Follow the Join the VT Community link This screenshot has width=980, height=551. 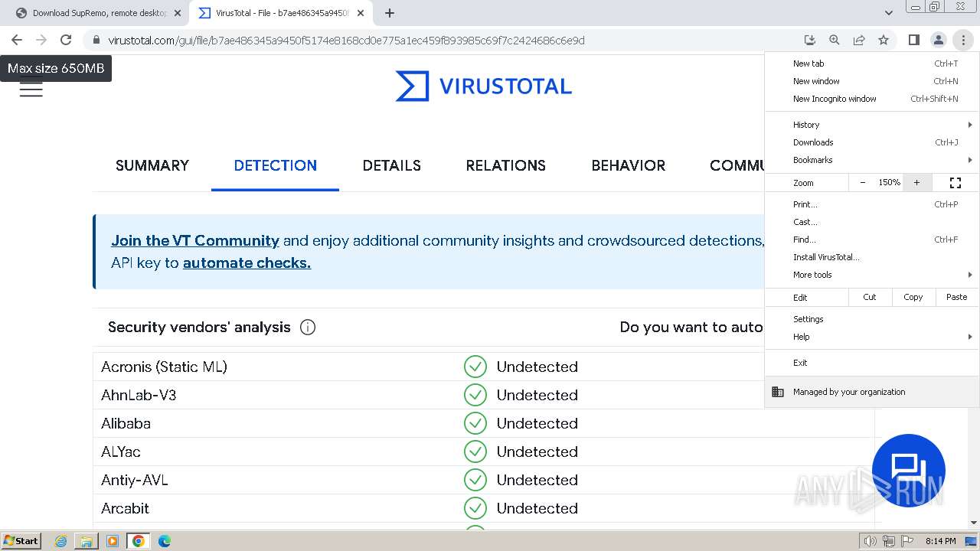pyautogui.click(x=195, y=240)
